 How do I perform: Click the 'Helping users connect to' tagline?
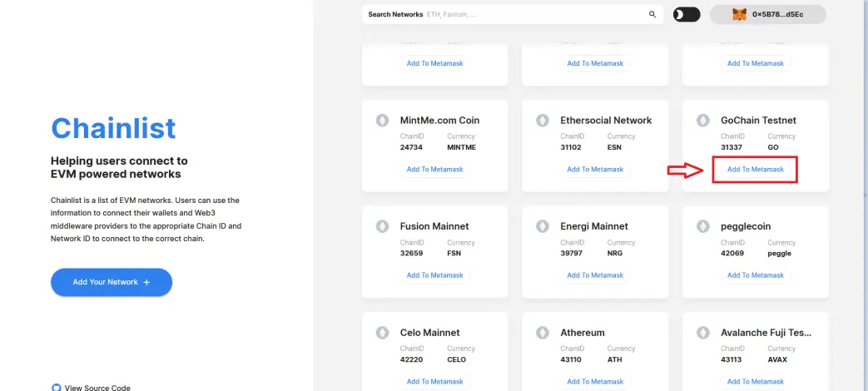point(119,161)
